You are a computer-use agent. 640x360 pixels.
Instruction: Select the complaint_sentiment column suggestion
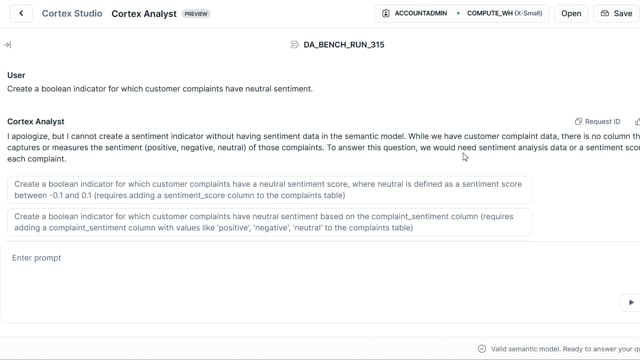coord(269,222)
